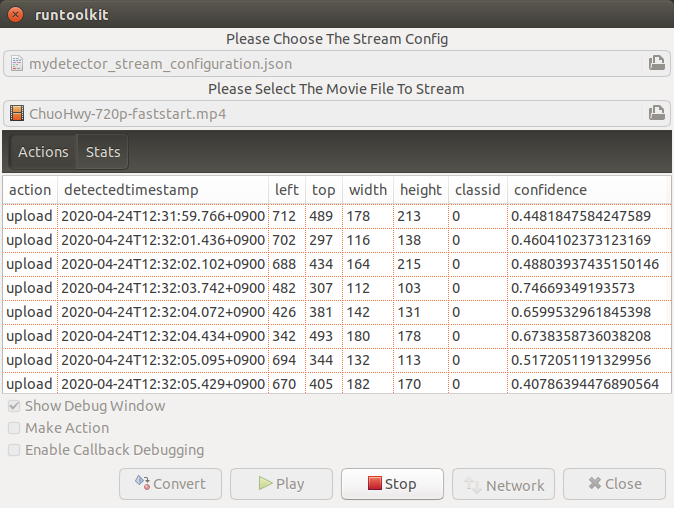This screenshot has height=508, width=674.
Task: Select the stream config file chooser field
Action: 337,64
